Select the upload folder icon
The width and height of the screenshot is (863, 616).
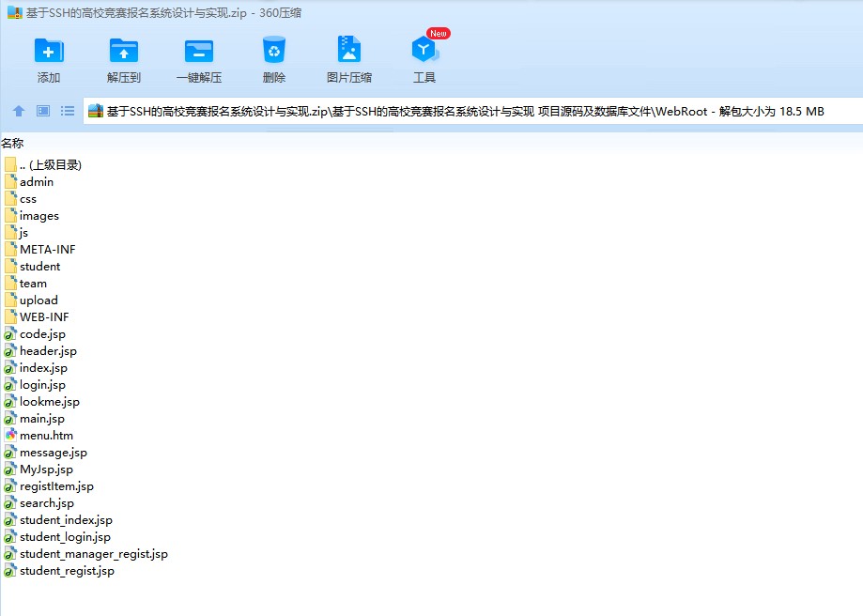coord(10,300)
